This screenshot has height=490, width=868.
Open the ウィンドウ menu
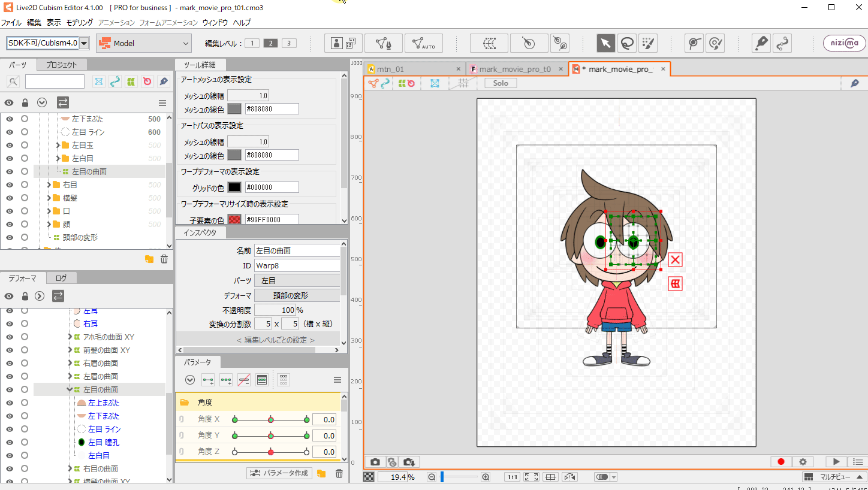[215, 22]
